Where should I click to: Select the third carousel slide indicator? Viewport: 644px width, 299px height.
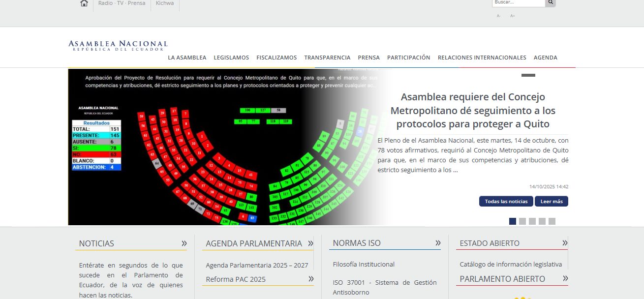click(x=532, y=221)
